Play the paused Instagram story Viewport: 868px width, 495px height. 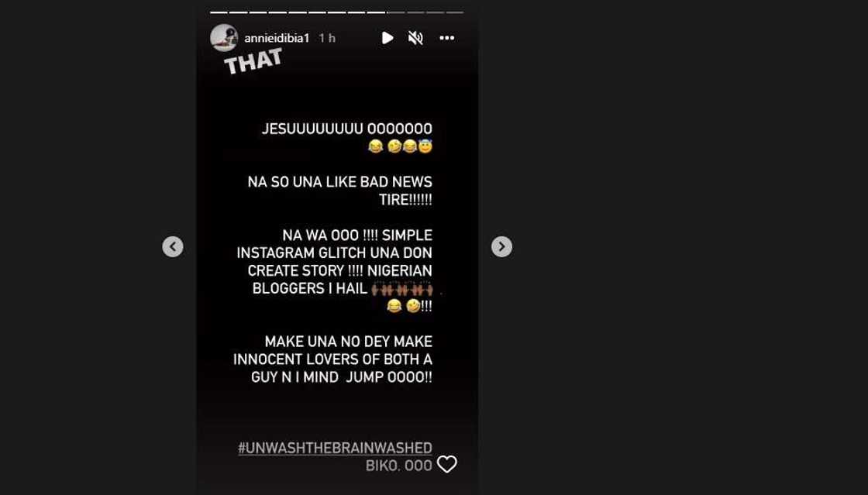tap(387, 38)
